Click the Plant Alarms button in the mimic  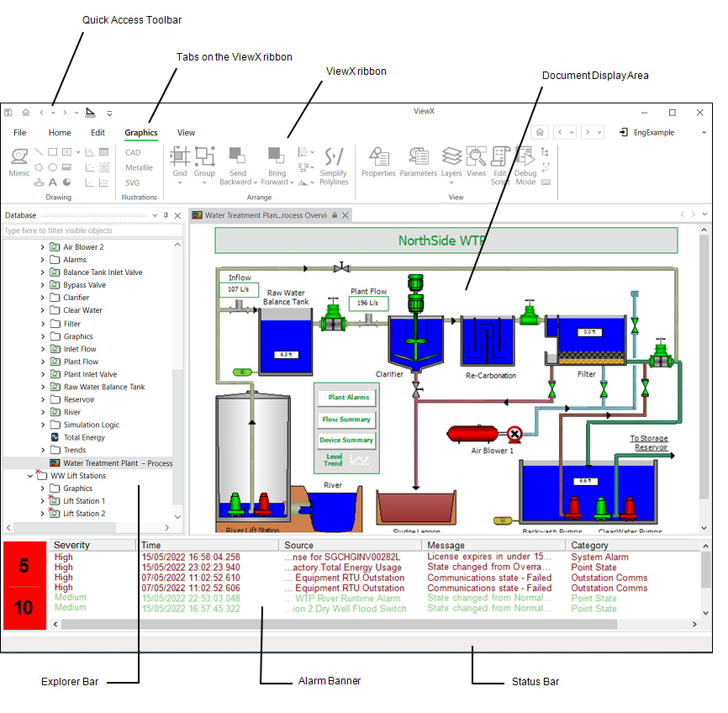pos(346,397)
